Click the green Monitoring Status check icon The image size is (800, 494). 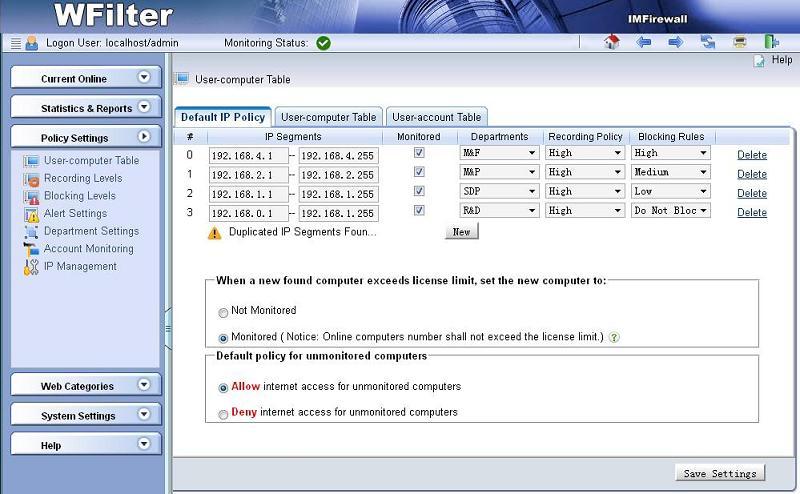pyautogui.click(x=323, y=43)
